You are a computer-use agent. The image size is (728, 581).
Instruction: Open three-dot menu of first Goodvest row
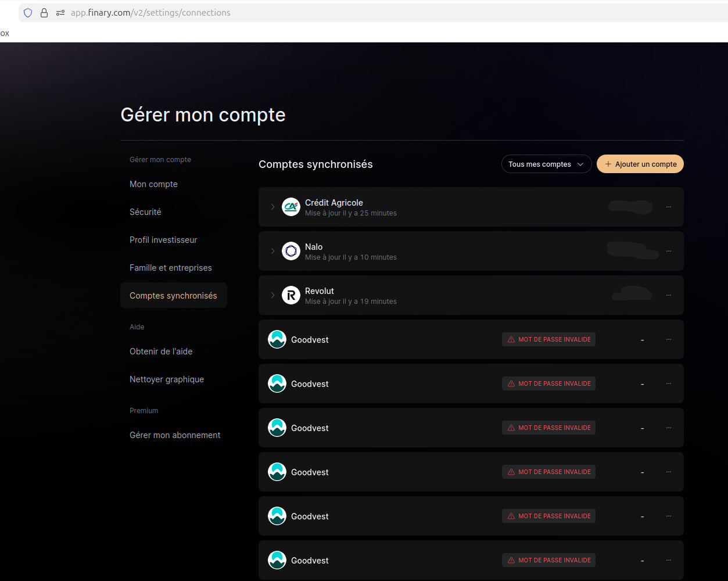pos(669,339)
